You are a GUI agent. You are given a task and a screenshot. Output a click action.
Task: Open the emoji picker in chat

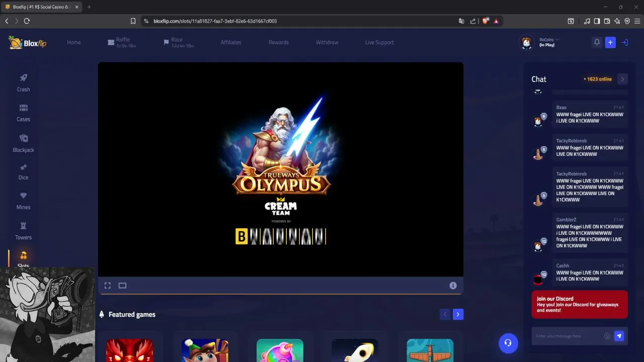[x=607, y=336]
